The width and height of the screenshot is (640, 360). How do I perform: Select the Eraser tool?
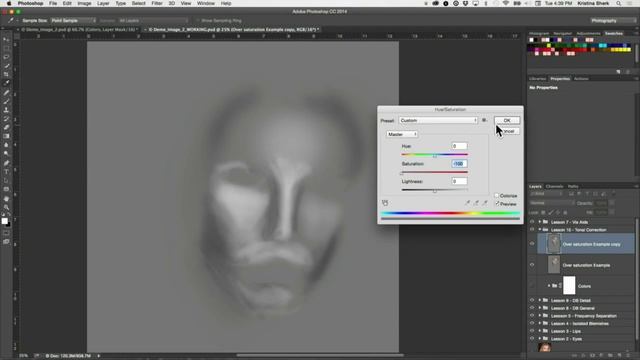6,127
